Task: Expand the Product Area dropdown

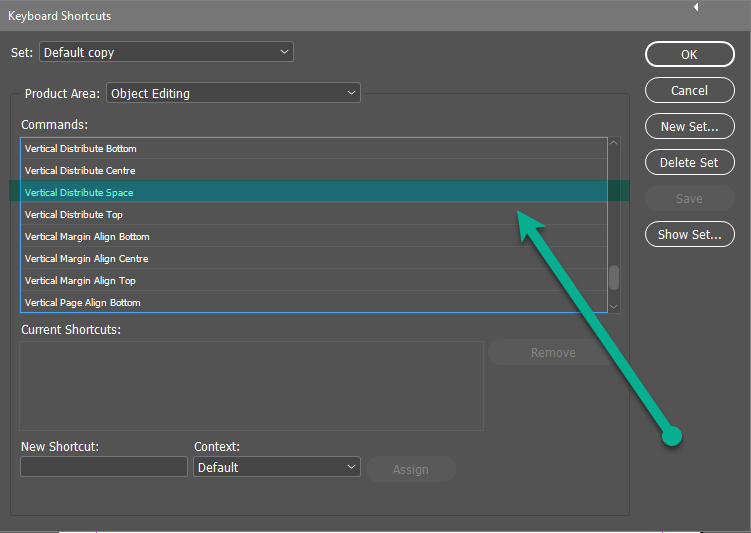Action: click(x=233, y=93)
